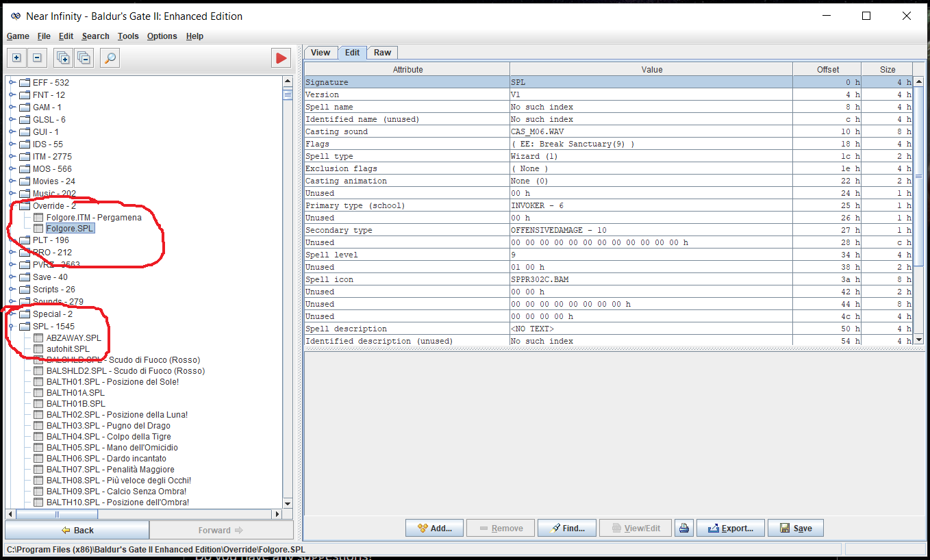The width and height of the screenshot is (930, 560).
Task: Click the file icon beside ABZAWAY.SPL
Action: click(38, 338)
